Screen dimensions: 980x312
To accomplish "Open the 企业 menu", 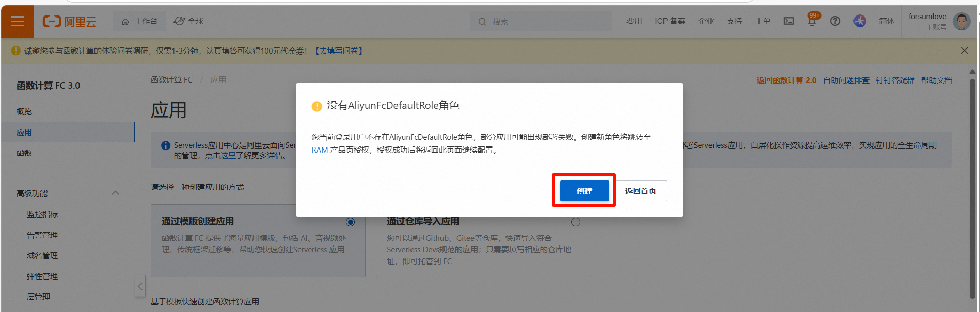I will (706, 21).
